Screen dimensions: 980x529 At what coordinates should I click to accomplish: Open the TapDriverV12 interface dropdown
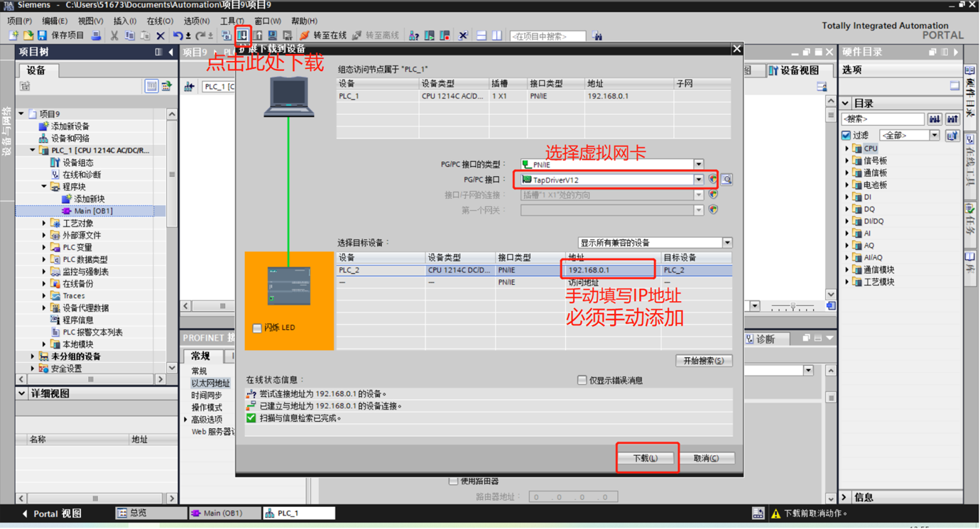click(699, 180)
